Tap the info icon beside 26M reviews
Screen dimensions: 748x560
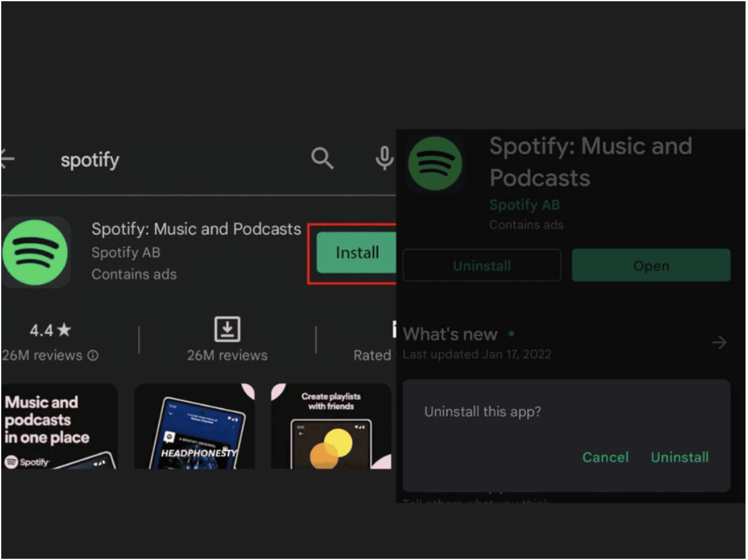(x=93, y=356)
